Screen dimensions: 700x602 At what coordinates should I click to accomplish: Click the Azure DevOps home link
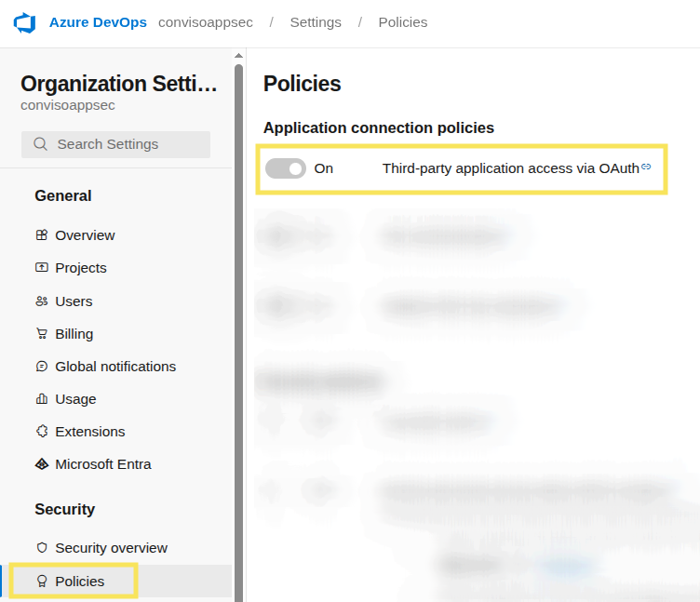coord(98,22)
